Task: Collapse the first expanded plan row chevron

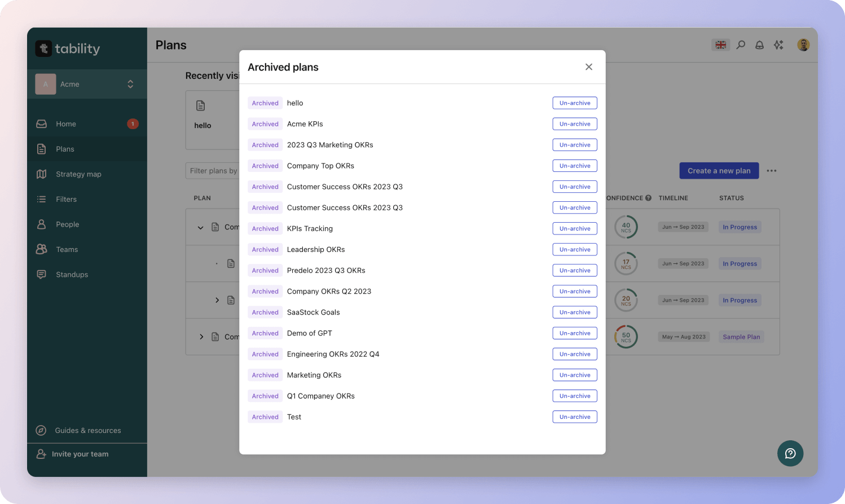Action: coord(200,228)
